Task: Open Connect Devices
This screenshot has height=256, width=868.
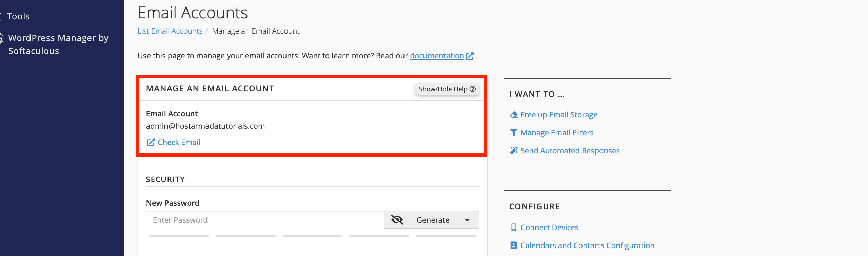Action: click(549, 227)
